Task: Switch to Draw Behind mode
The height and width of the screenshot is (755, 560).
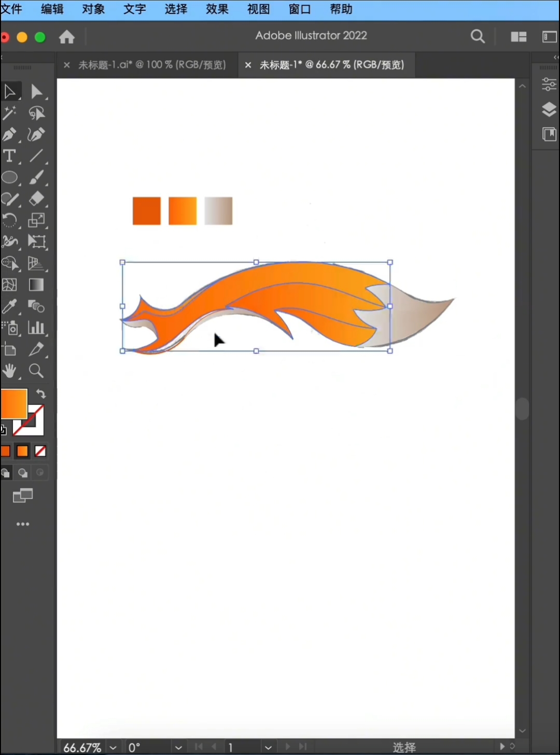Action: point(23,473)
